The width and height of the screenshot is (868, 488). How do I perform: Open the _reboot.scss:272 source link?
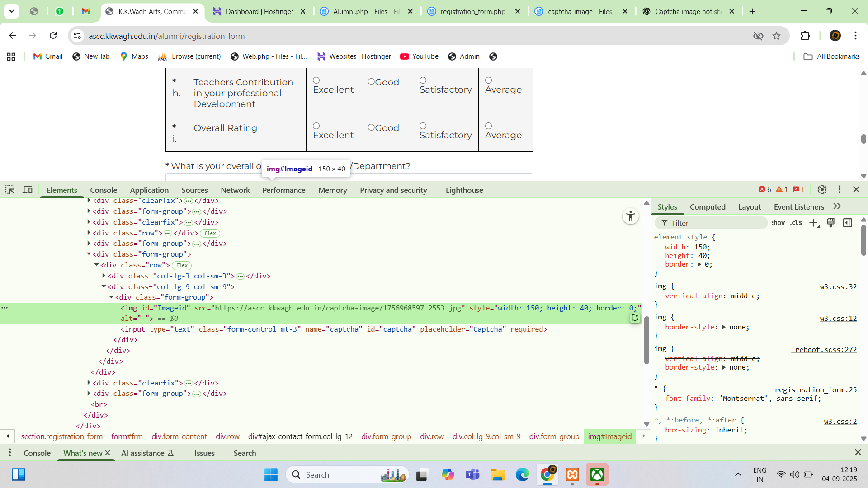coord(824,349)
